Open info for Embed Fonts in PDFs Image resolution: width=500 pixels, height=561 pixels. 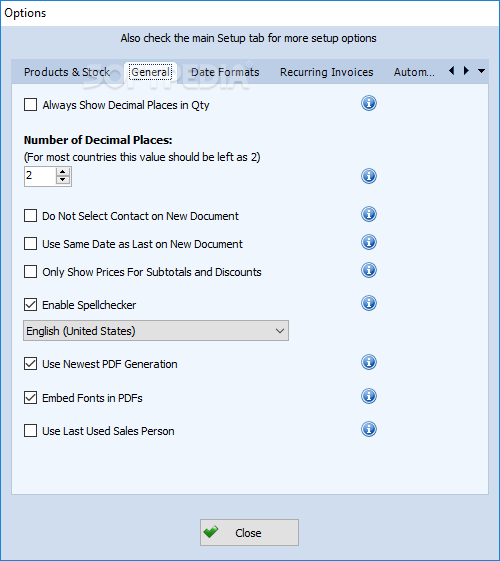[x=368, y=396]
